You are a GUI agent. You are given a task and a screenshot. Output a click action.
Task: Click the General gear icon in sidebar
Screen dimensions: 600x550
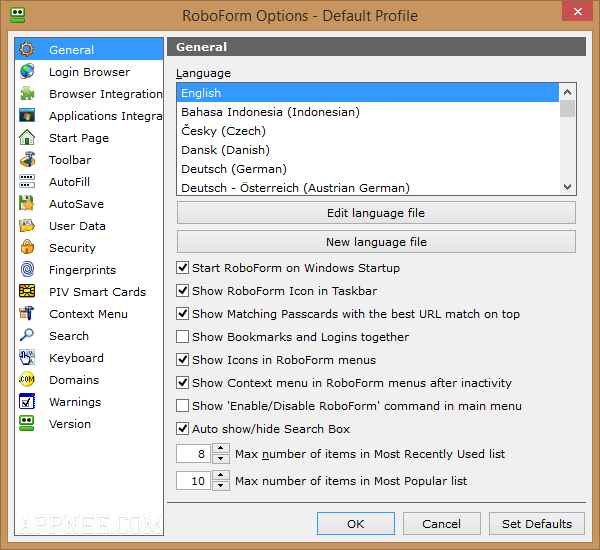point(27,49)
